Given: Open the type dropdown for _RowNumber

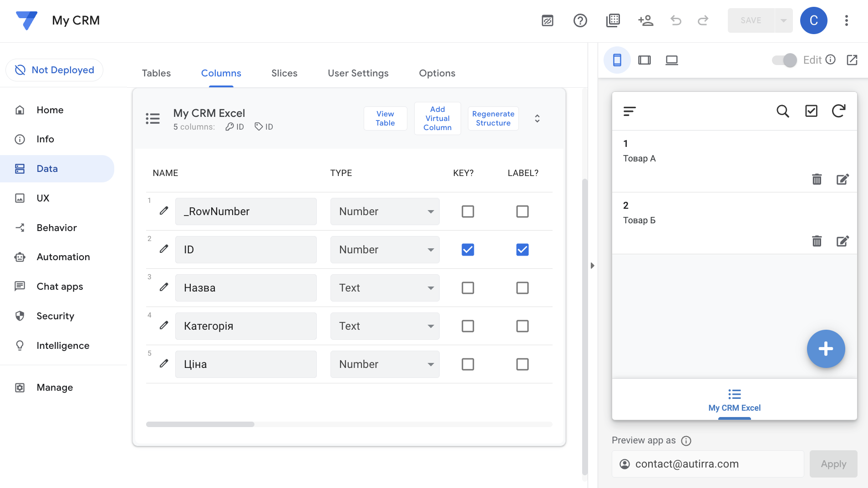Looking at the screenshot, I should pos(385,211).
